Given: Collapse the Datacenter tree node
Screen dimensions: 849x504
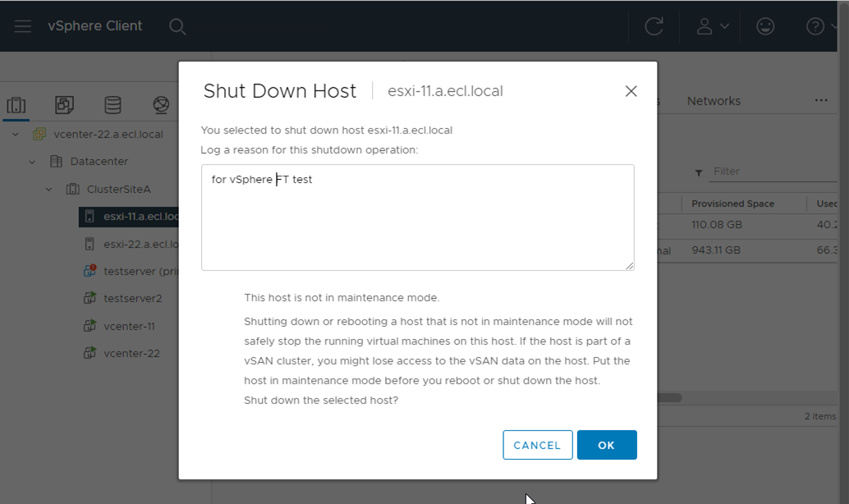Looking at the screenshot, I should [x=32, y=162].
